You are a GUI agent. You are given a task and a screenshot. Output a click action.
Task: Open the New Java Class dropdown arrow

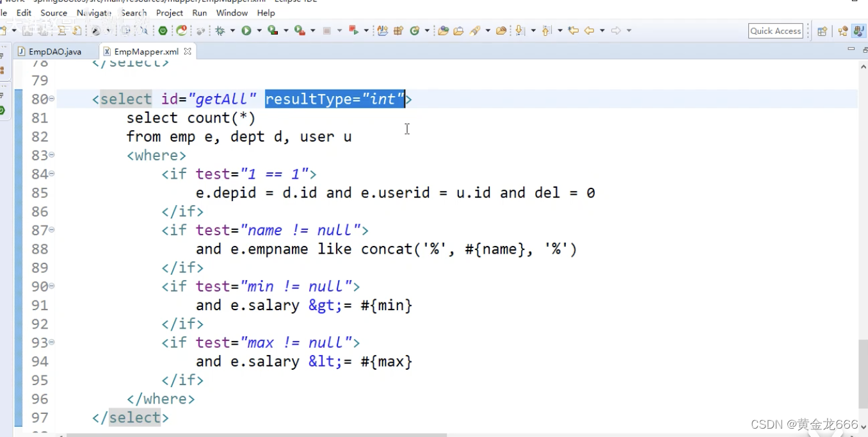coord(426,31)
